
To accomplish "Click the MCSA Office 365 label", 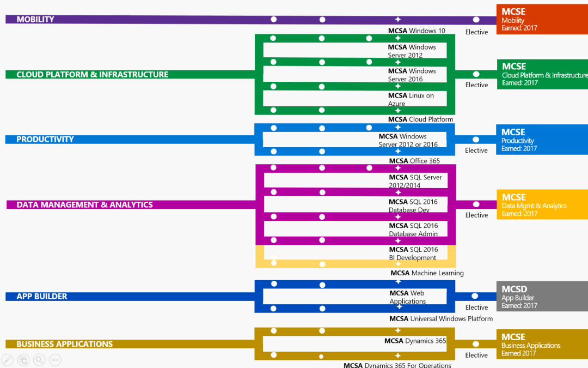I will (414, 161).
